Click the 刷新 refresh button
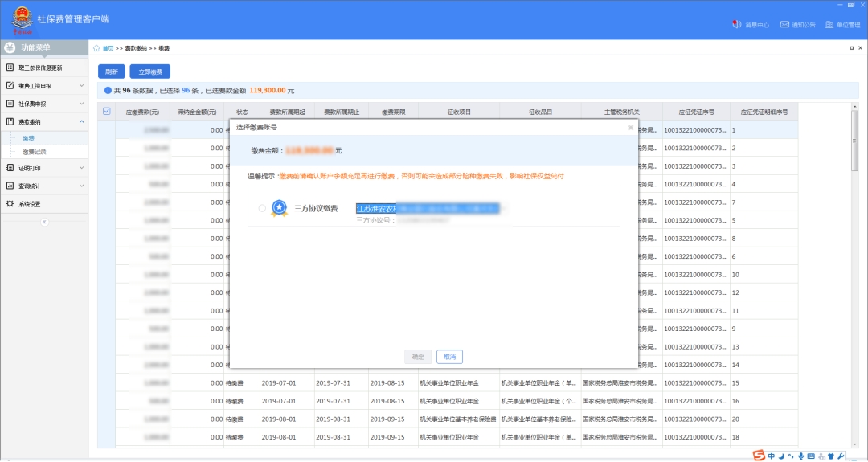The image size is (868, 462). click(112, 72)
